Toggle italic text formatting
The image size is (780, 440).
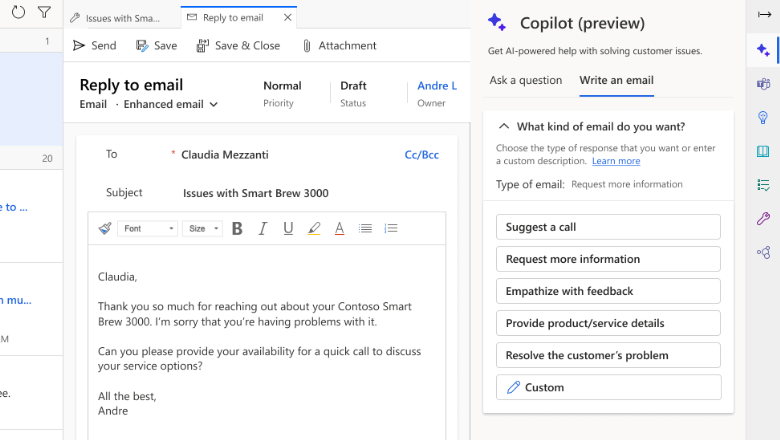point(263,229)
